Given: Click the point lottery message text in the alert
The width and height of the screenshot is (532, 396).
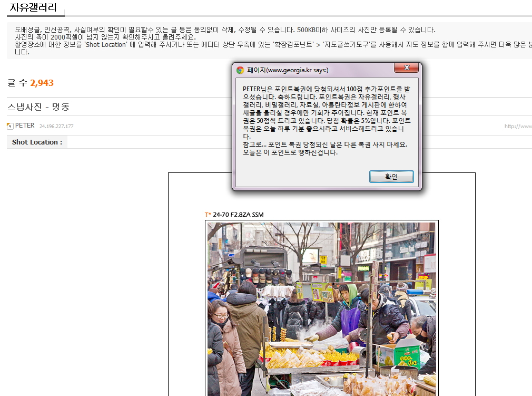Looking at the screenshot, I should coord(324,120).
